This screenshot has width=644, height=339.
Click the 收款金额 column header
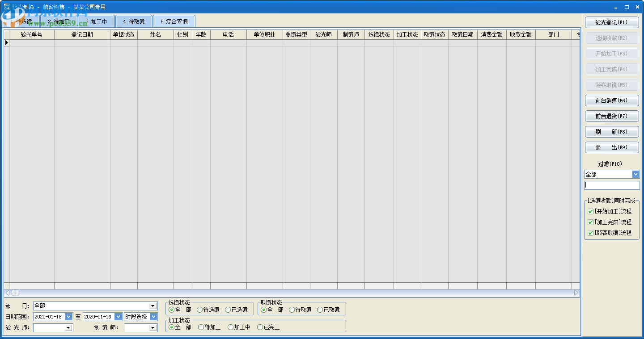[x=521, y=35]
